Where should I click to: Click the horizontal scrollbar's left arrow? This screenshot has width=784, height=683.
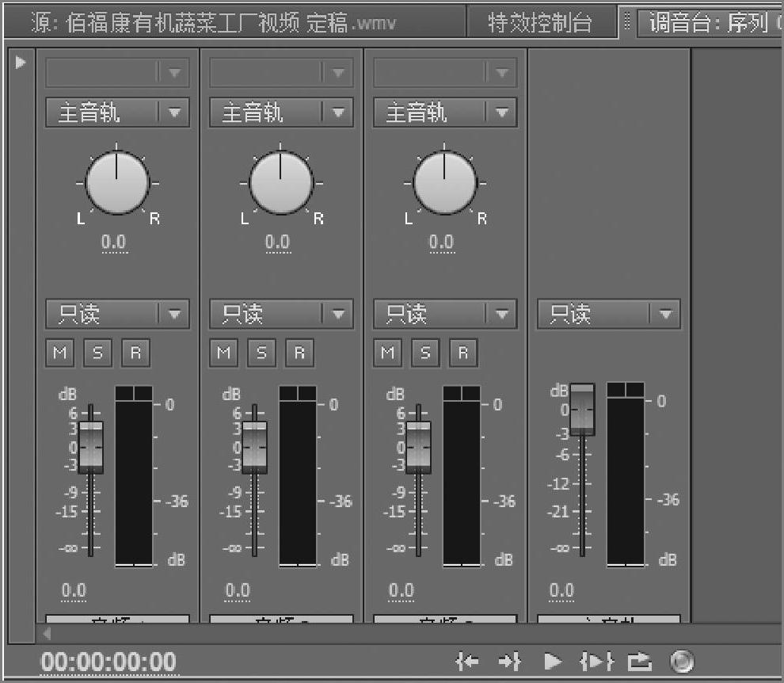tap(47, 634)
